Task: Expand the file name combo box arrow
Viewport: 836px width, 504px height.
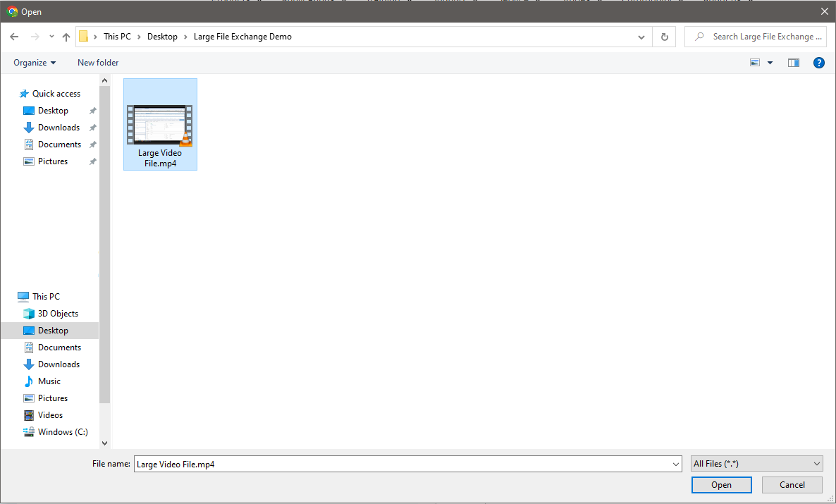Action: click(675, 464)
